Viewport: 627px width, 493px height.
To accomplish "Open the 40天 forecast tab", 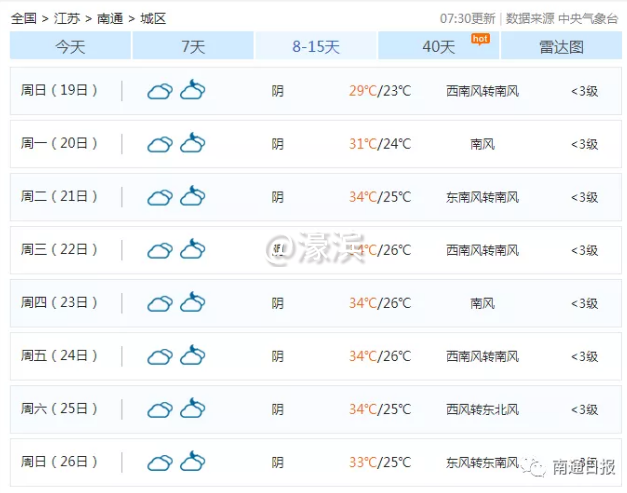I will (x=439, y=46).
